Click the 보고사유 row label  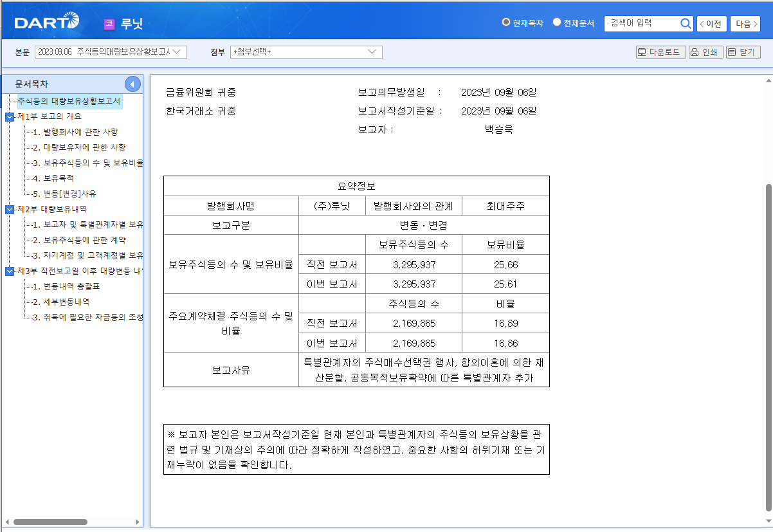coord(231,370)
